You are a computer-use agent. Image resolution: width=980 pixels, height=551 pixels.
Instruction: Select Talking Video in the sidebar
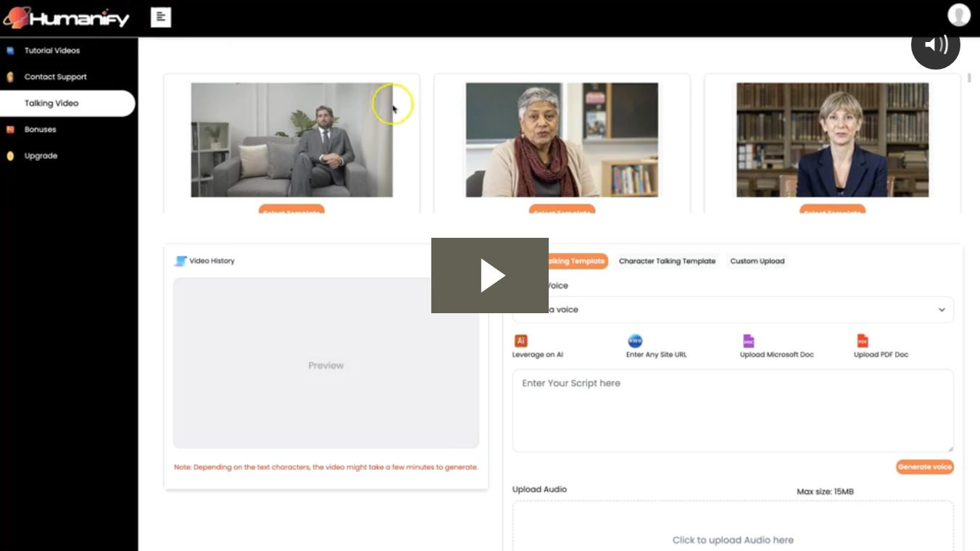(x=67, y=103)
